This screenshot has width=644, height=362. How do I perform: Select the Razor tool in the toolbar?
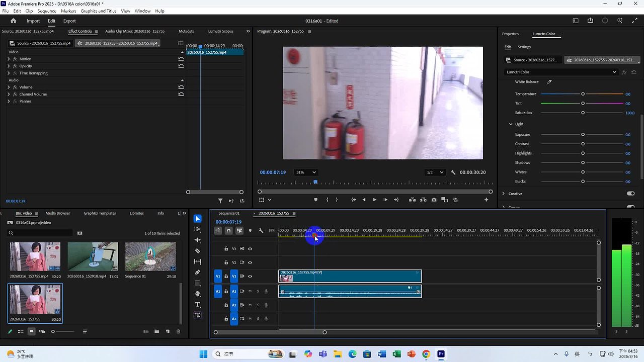(x=197, y=251)
